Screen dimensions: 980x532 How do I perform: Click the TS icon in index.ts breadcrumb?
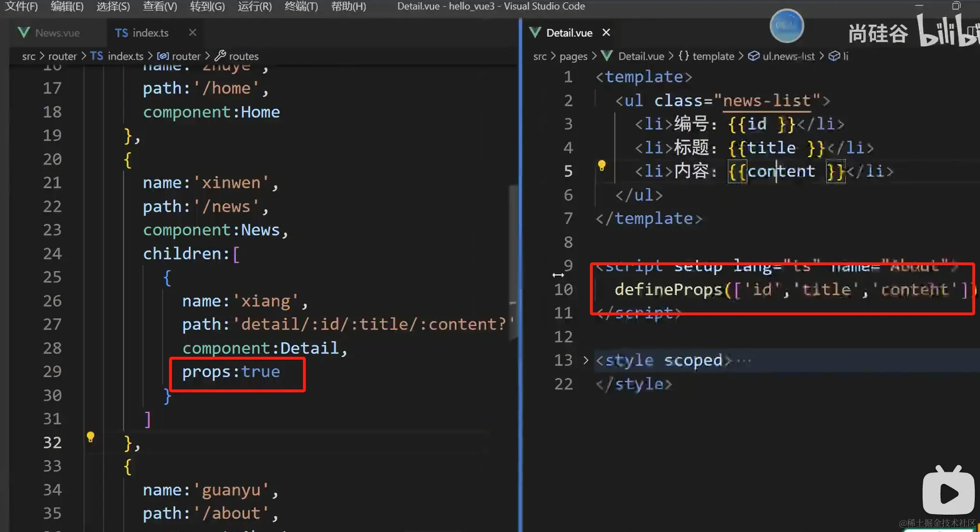(97, 56)
